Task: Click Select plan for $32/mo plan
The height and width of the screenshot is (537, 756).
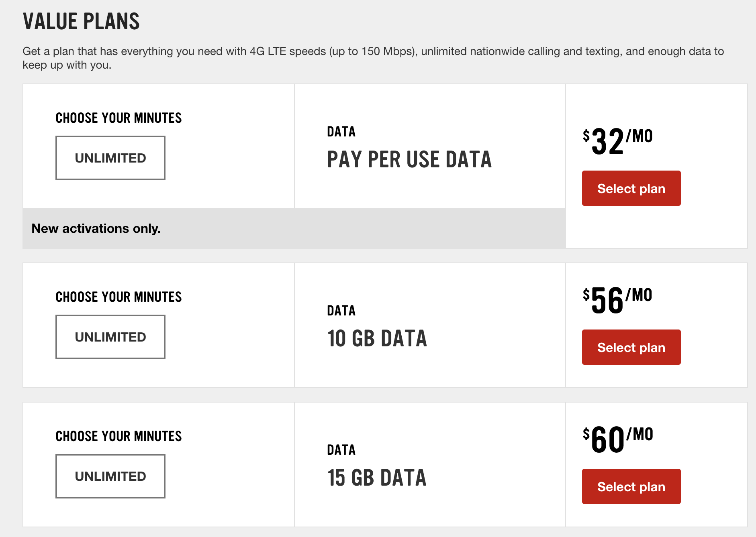Action: [x=631, y=189]
